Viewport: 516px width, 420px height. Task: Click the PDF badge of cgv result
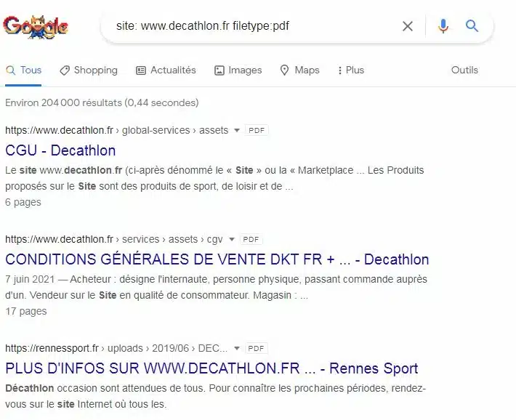[x=251, y=239]
